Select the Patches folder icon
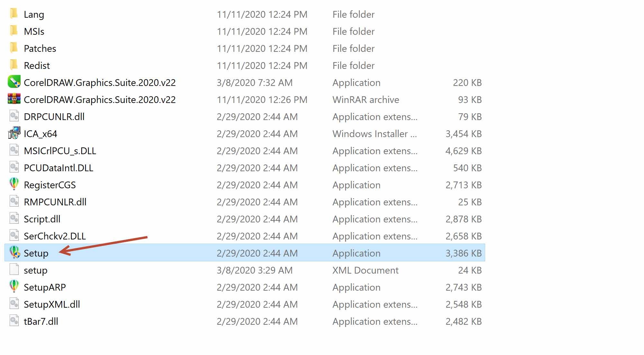The width and height of the screenshot is (644, 355). click(x=14, y=48)
